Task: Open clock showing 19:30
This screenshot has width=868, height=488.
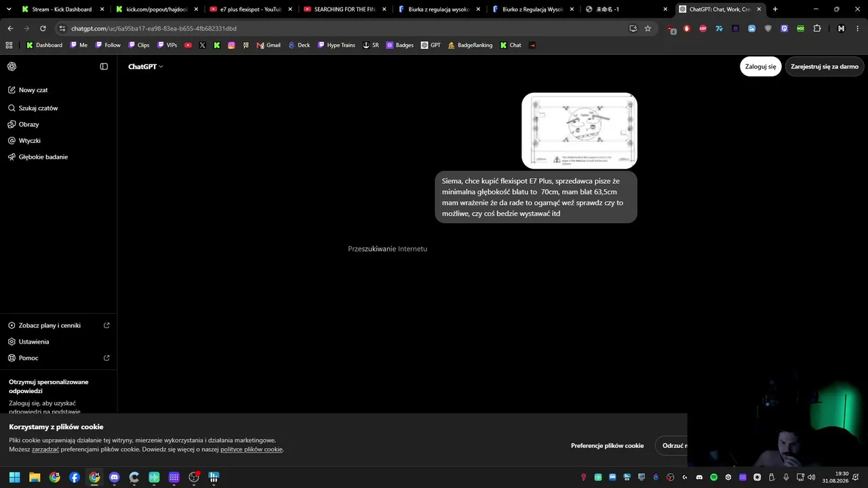Action: 835,477
